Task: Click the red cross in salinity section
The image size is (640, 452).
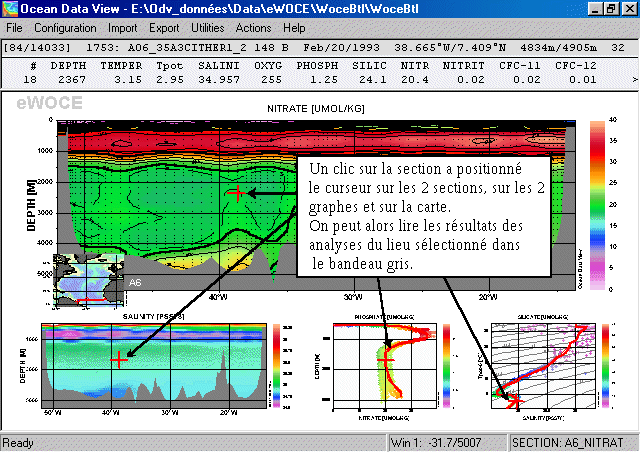Action: pyautogui.click(x=119, y=360)
